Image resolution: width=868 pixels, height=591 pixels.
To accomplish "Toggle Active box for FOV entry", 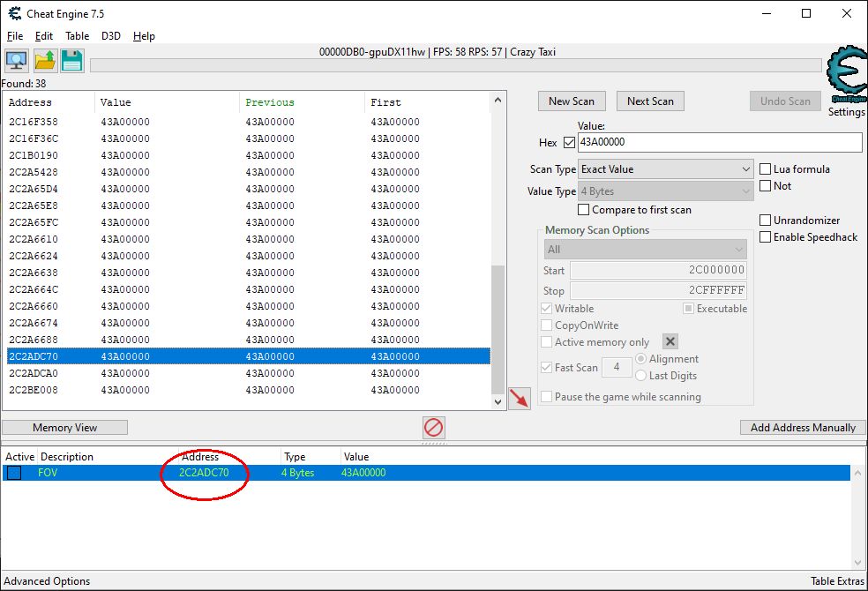I will 14,473.
